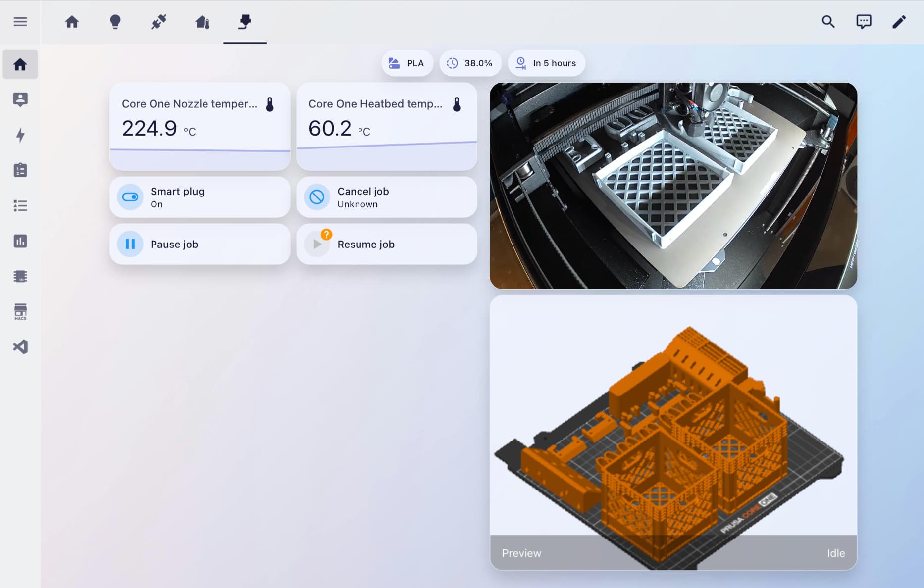
Task: Open the Energy lightning bolt icon
Action: pos(20,135)
